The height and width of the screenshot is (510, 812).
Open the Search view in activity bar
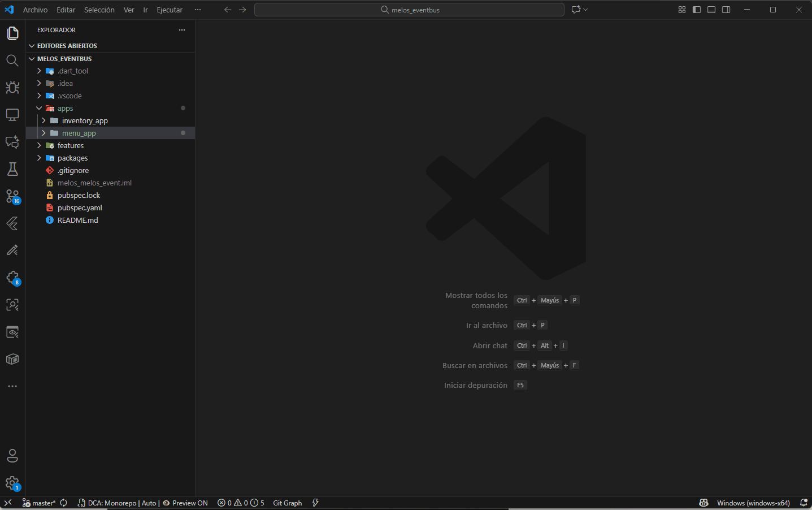[12, 60]
